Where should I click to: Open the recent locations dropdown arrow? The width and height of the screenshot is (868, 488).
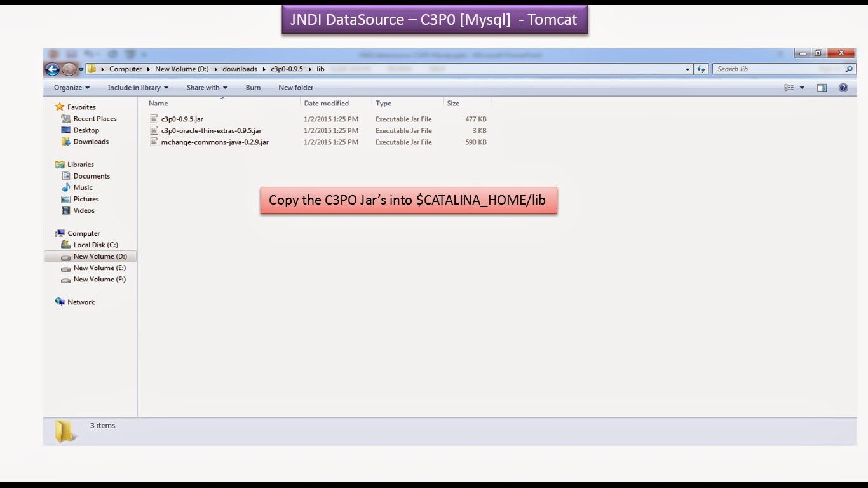click(81, 69)
